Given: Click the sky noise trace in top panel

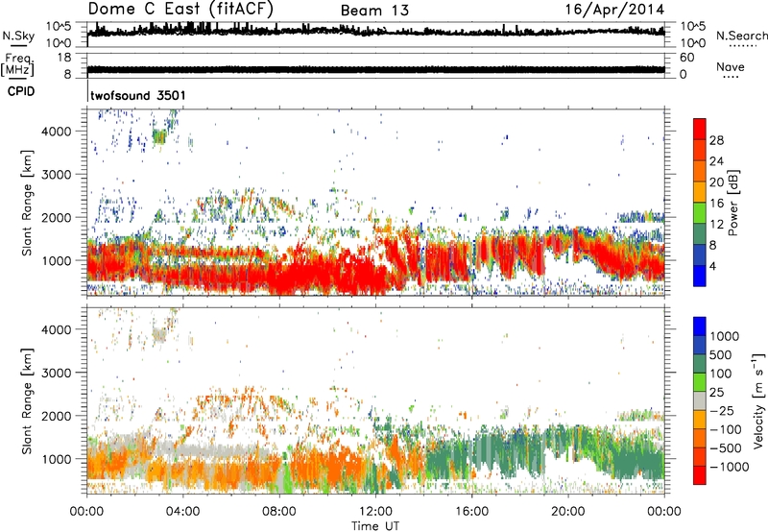Looking at the screenshot, I should tap(375, 32).
